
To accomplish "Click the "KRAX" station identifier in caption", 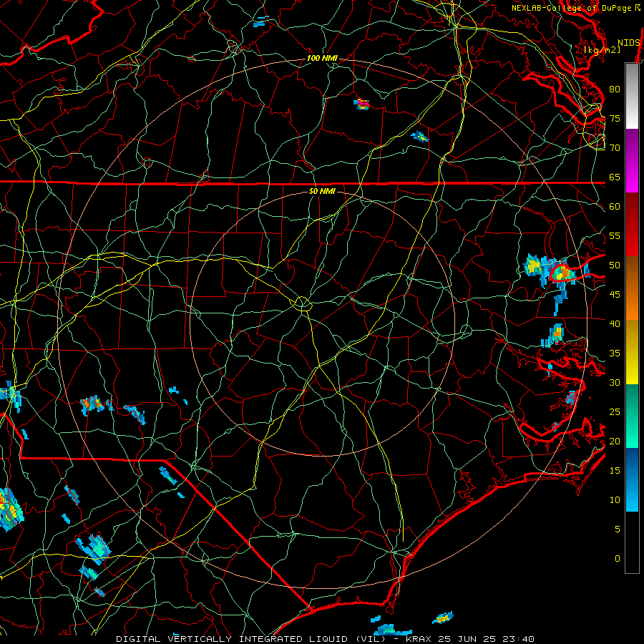I will point(419,639).
